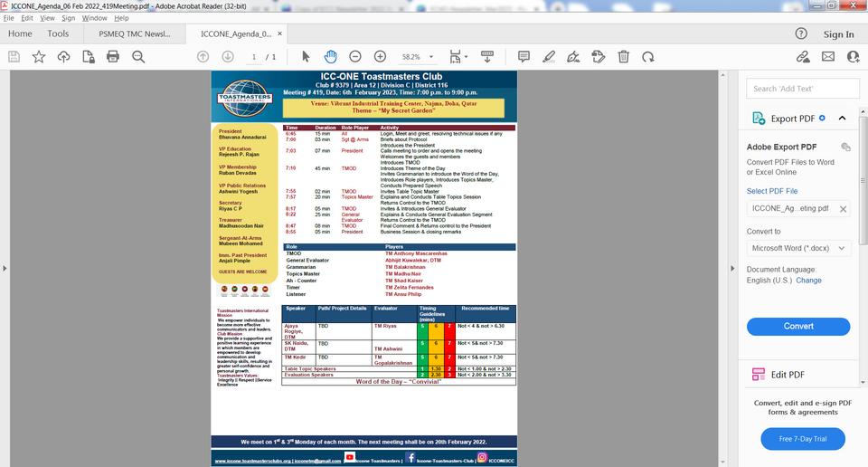Collapse the Export PDF section chevron

843,118
